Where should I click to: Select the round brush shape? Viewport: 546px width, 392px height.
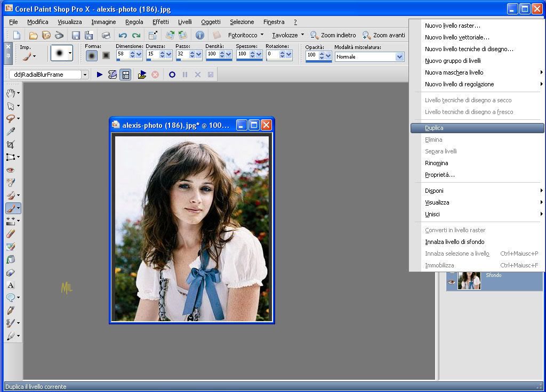tap(92, 55)
